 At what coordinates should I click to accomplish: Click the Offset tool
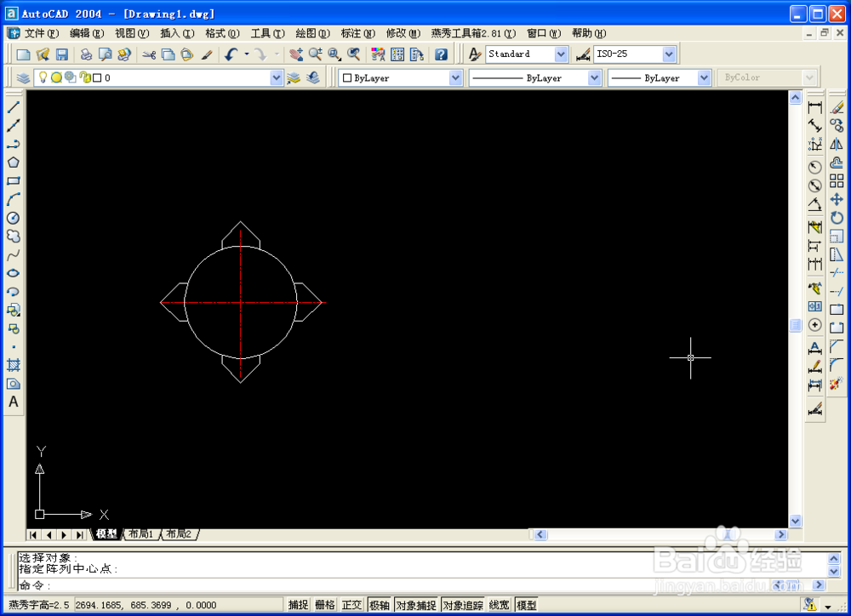(837, 163)
